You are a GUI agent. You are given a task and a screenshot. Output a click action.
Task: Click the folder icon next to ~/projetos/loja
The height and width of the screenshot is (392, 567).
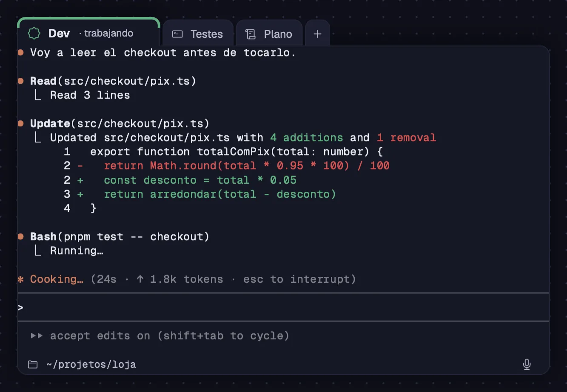(x=33, y=364)
